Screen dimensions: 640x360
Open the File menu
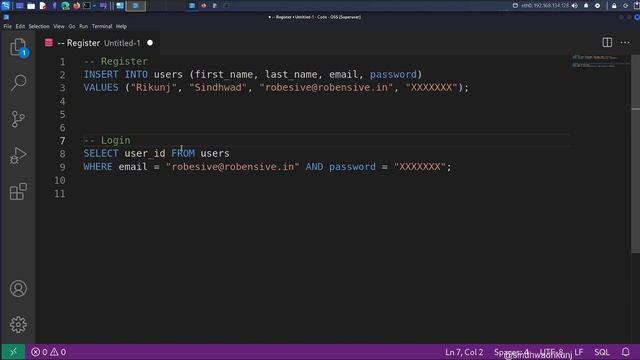[7, 26]
